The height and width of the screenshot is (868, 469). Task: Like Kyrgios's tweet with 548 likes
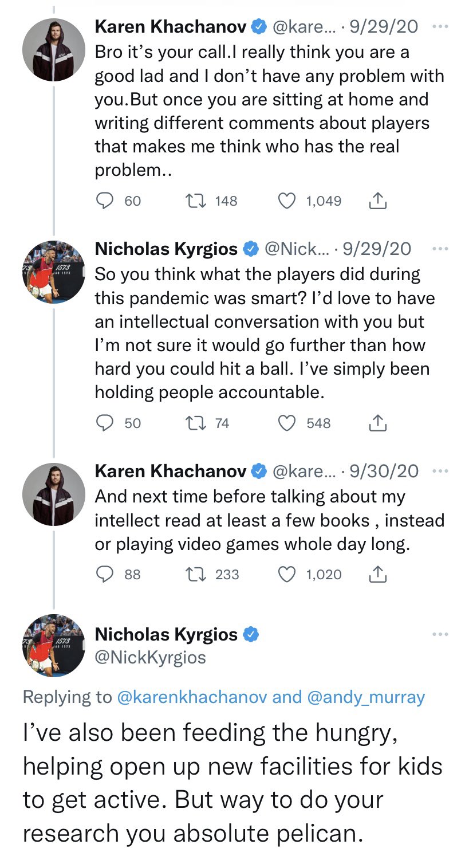[287, 423]
